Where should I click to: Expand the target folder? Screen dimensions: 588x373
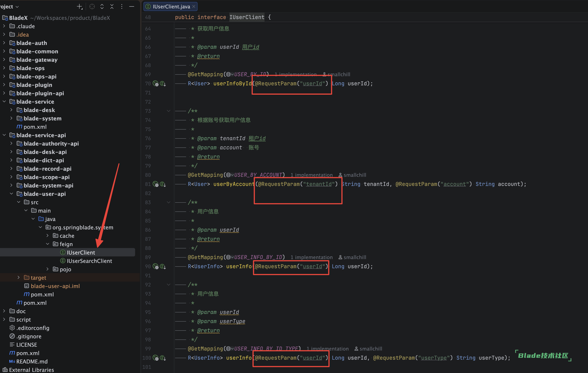pos(19,278)
